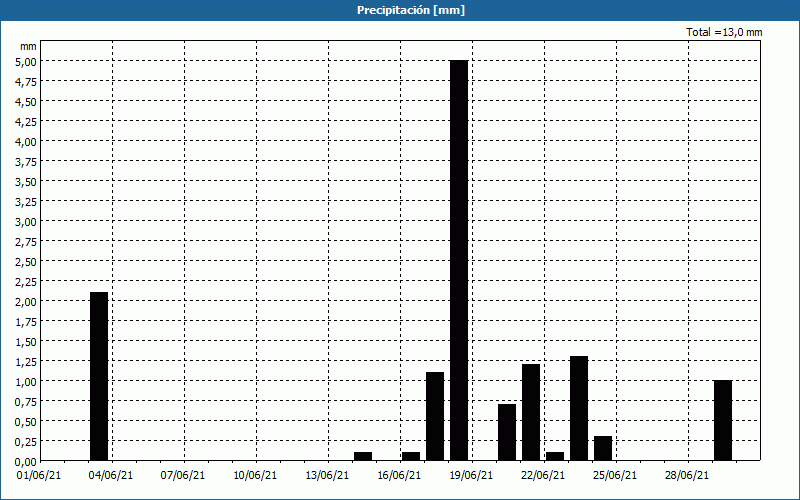This screenshot has width=800, height=500.
Task: Click the 1,30 mm bar, second after 22/06/21
Action: (x=579, y=408)
